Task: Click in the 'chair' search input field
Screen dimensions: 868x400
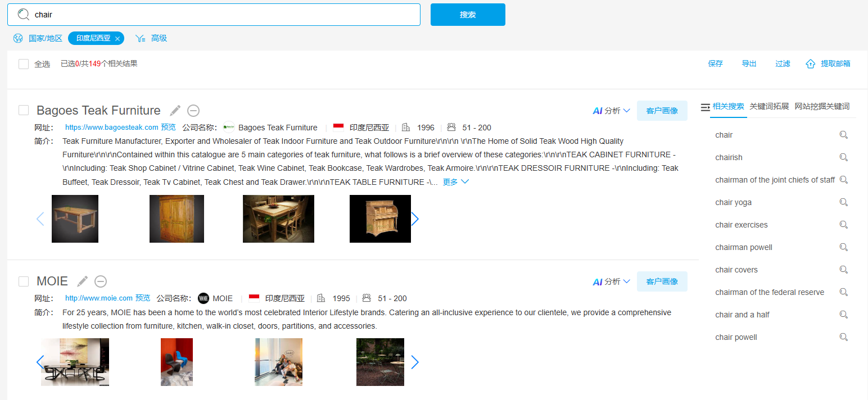Action: [x=214, y=15]
